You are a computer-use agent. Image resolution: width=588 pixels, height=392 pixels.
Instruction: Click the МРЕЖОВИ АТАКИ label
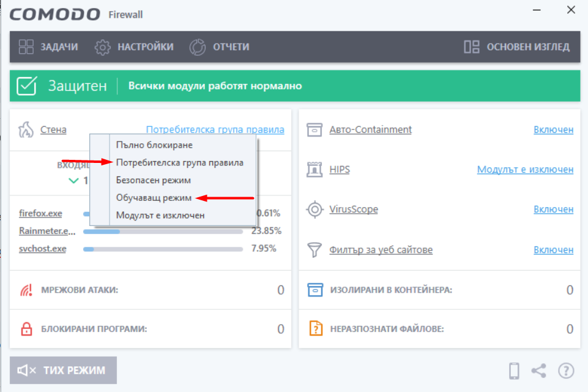tap(80, 290)
